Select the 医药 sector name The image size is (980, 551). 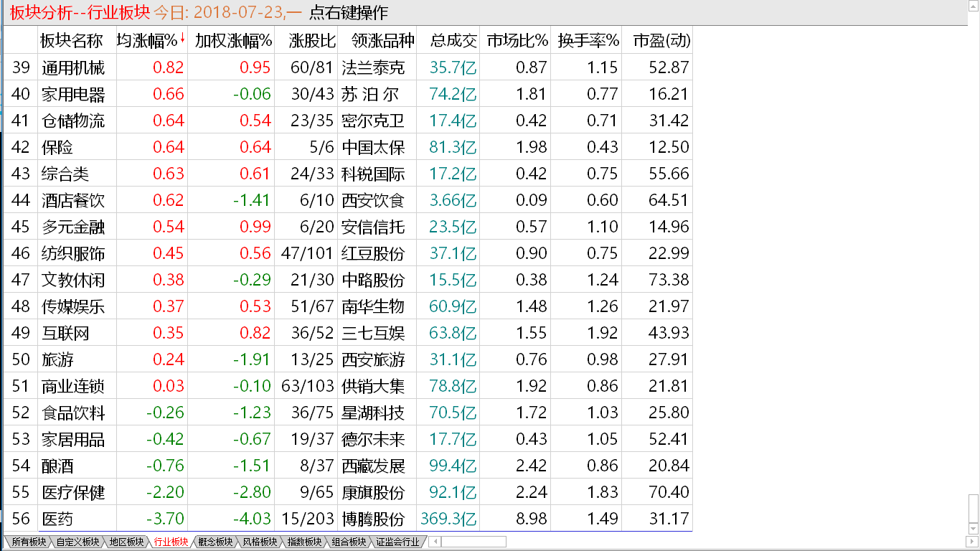(x=57, y=519)
